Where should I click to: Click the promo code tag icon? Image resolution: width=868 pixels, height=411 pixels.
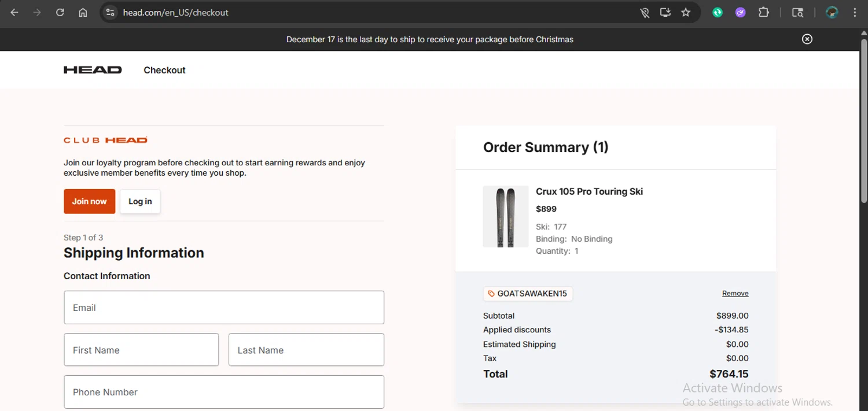491,294
